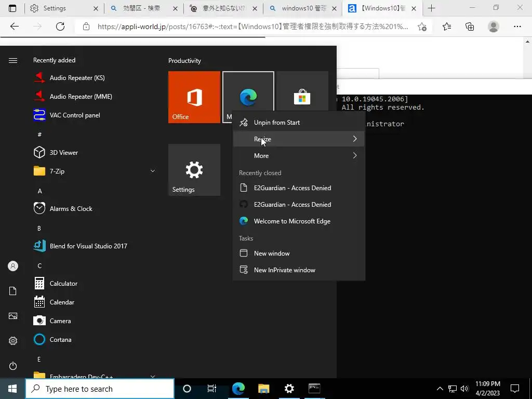Click the Windows Start button
This screenshot has height=399, width=532.
pos(12,389)
